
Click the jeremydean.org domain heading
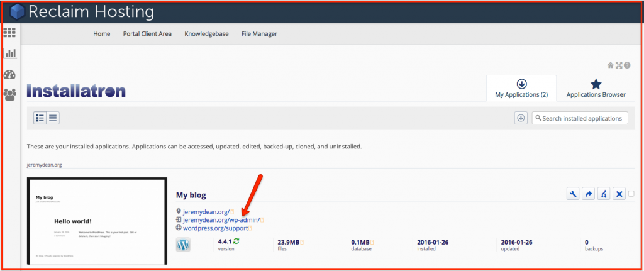45,165
